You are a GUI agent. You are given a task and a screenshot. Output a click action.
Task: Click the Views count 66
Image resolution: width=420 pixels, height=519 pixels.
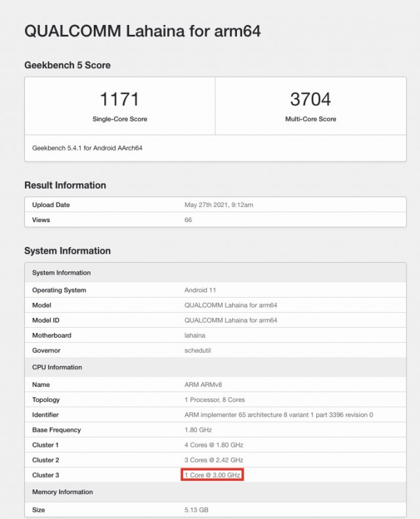tap(188, 220)
